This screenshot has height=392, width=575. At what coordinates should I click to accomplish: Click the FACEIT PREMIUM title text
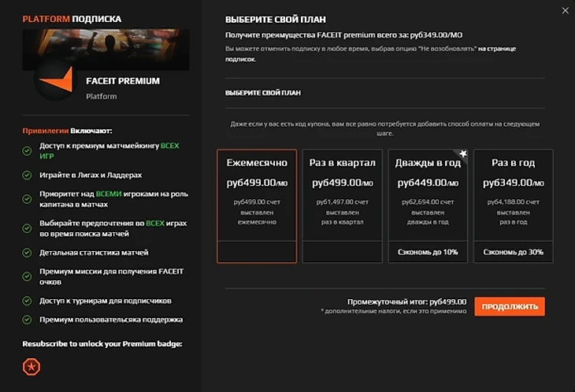pyautogui.click(x=123, y=81)
